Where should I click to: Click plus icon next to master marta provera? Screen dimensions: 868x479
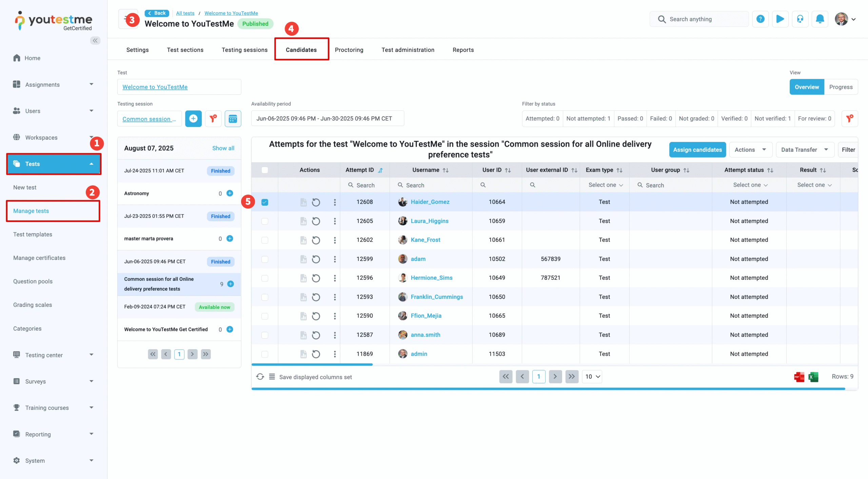(x=230, y=238)
